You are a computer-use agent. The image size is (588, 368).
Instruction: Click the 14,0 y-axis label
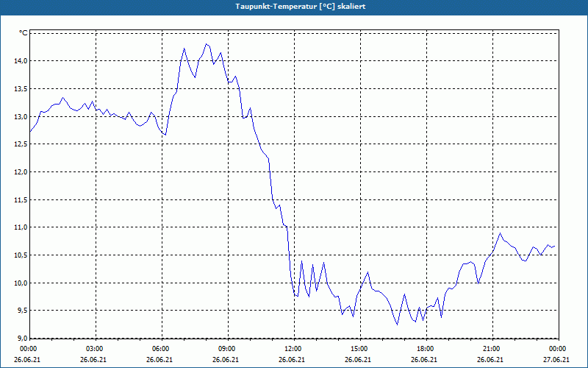point(21,61)
